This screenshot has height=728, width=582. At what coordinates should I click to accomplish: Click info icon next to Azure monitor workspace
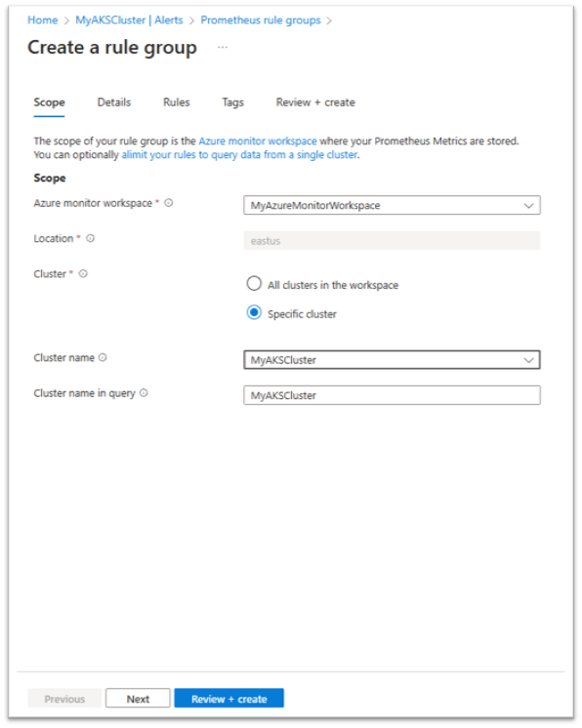(169, 203)
